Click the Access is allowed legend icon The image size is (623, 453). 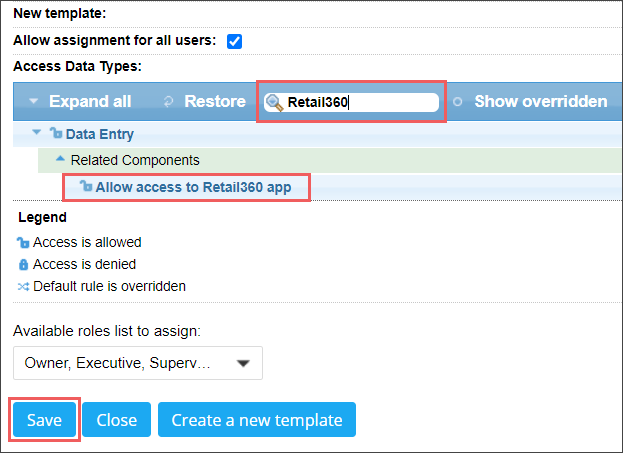coord(23,242)
